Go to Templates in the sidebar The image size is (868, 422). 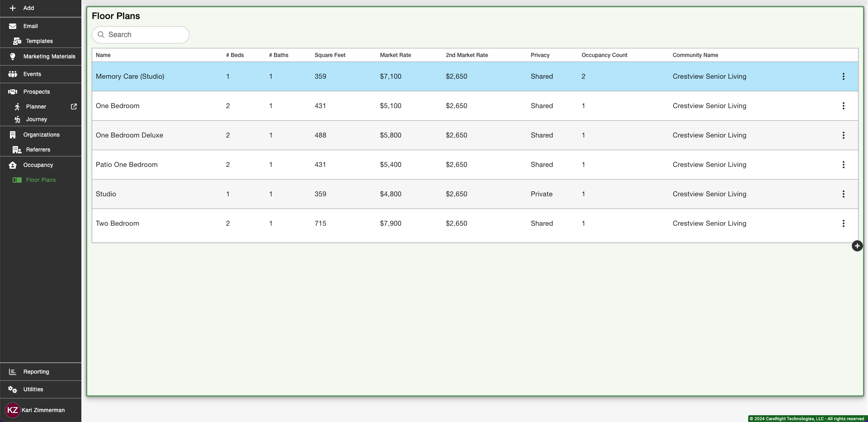(39, 41)
